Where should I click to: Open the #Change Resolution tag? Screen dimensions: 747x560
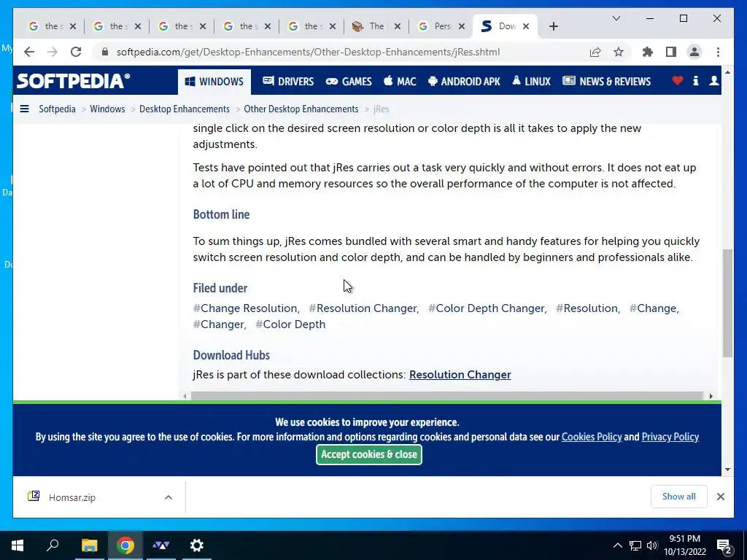pyautogui.click(x=247, y=308)
